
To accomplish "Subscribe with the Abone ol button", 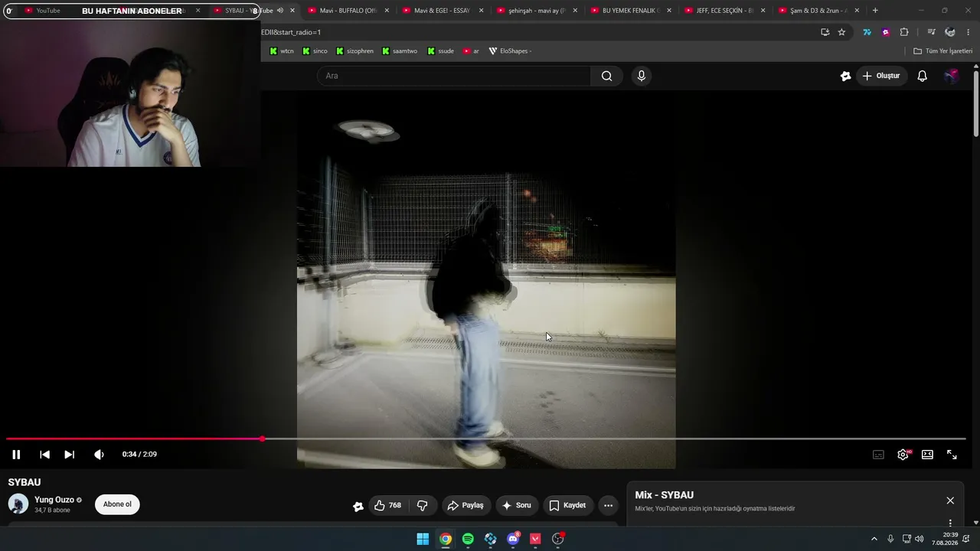I will pyautogui.click(x=117, y=504).
